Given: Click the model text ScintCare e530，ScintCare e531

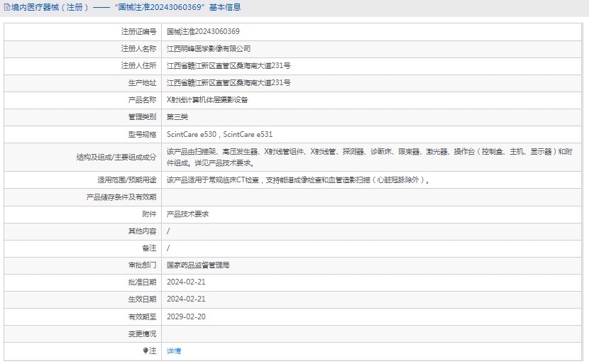Looking at the screenshot, I should [219, 134].
